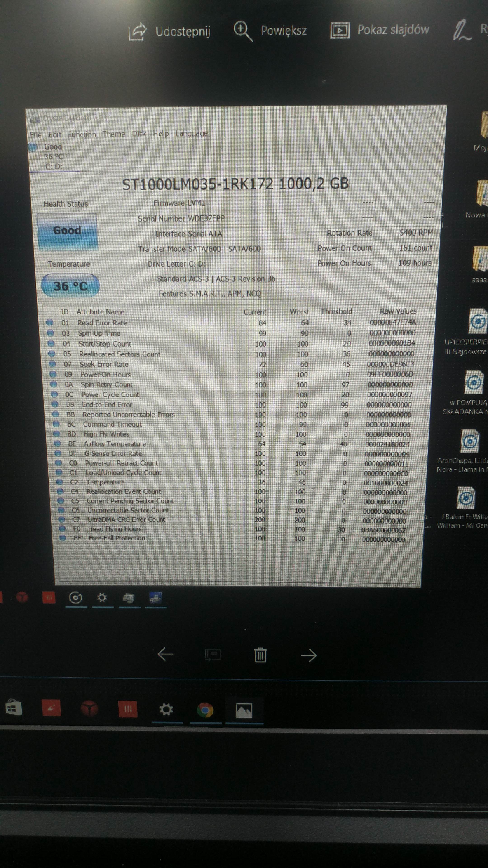Click the Reallocated Sectors Count status dot
Screen dimensions: 488x868
pos(52,354)
